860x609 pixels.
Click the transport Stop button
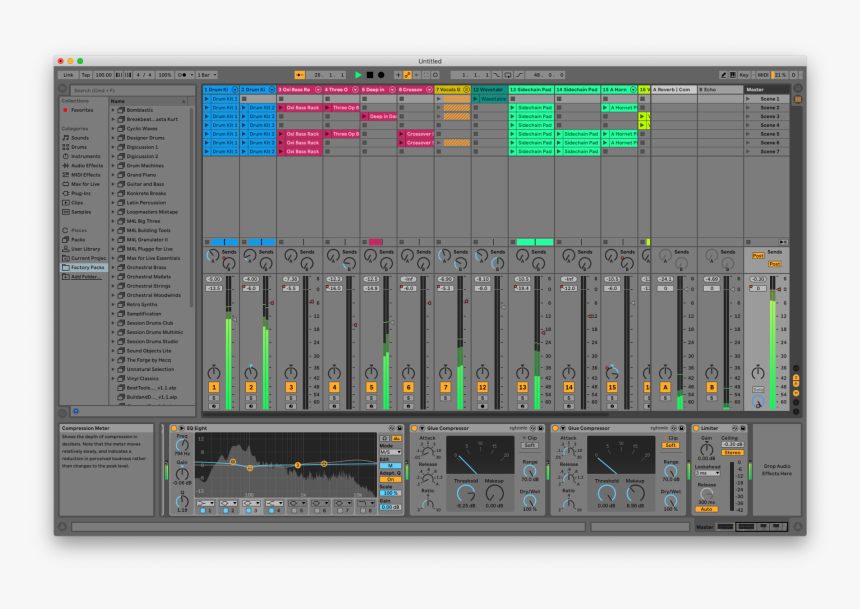point(370,75)
